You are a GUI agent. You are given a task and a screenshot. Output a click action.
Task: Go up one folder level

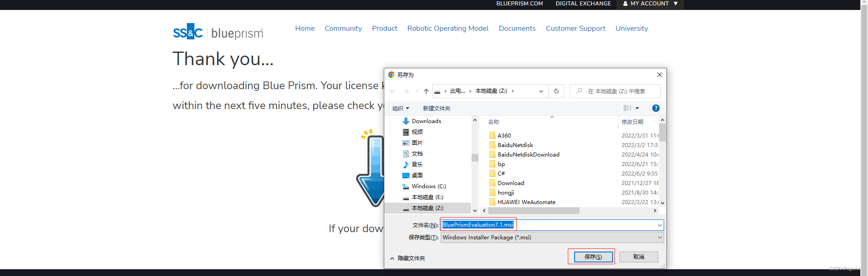426,91
